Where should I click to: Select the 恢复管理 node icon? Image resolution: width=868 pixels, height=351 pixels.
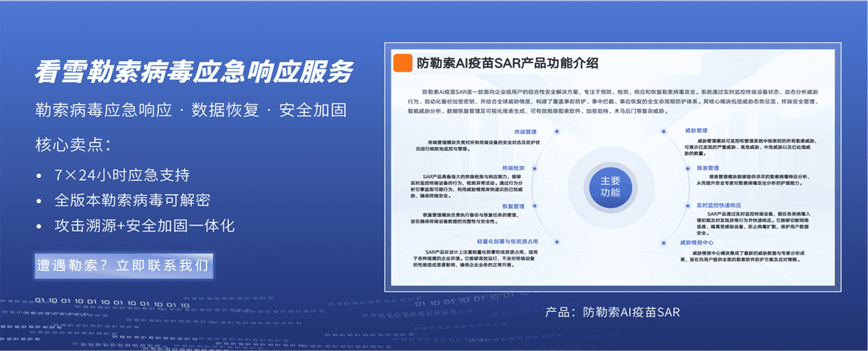click(x=534, y=206)
